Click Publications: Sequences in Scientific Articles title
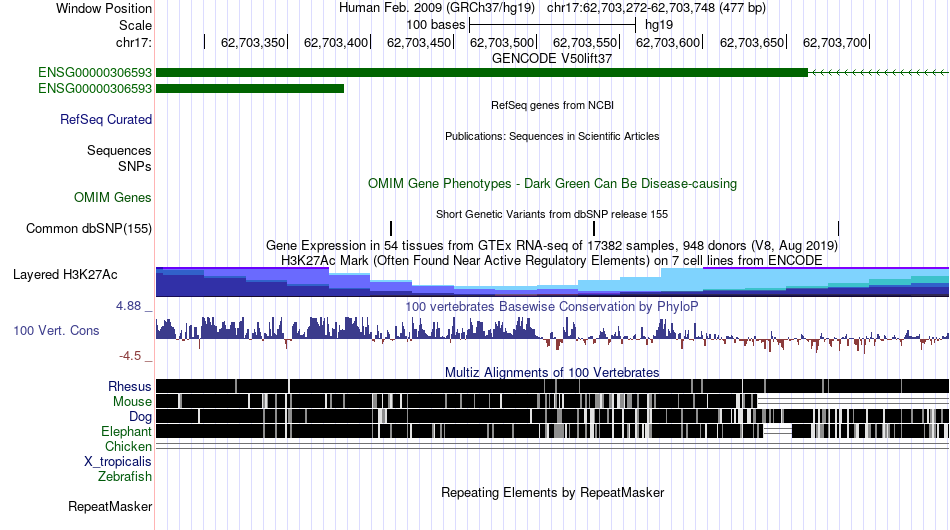The width and height of the screenshot is (950, 530). [x=552, y=136]
